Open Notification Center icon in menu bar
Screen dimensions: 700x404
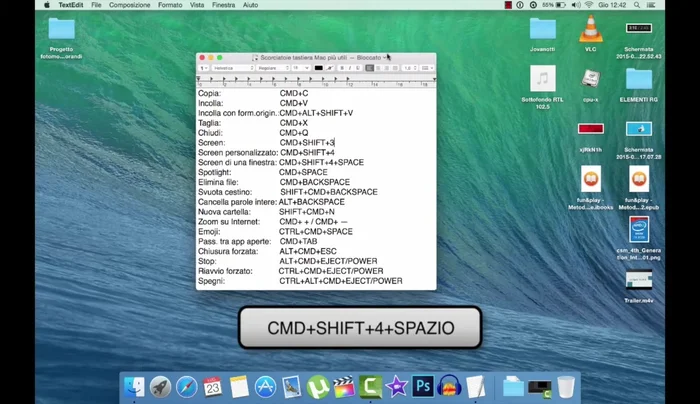[651, 5]
